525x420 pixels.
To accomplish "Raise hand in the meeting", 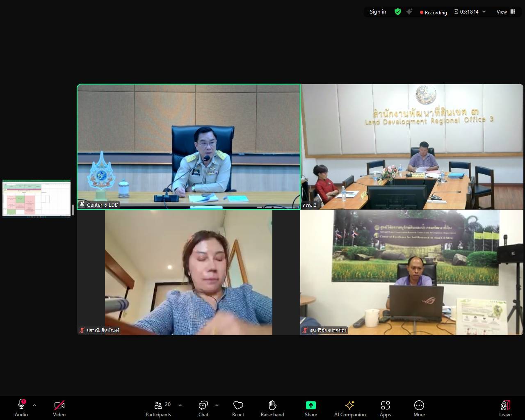I will point(272,409).
